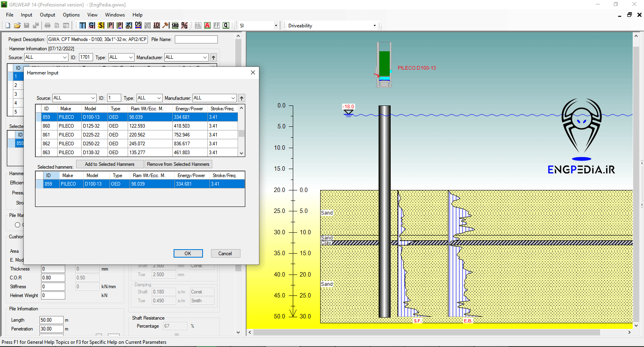
Task: Click the hammer toolbar icon
Action: 166,25
